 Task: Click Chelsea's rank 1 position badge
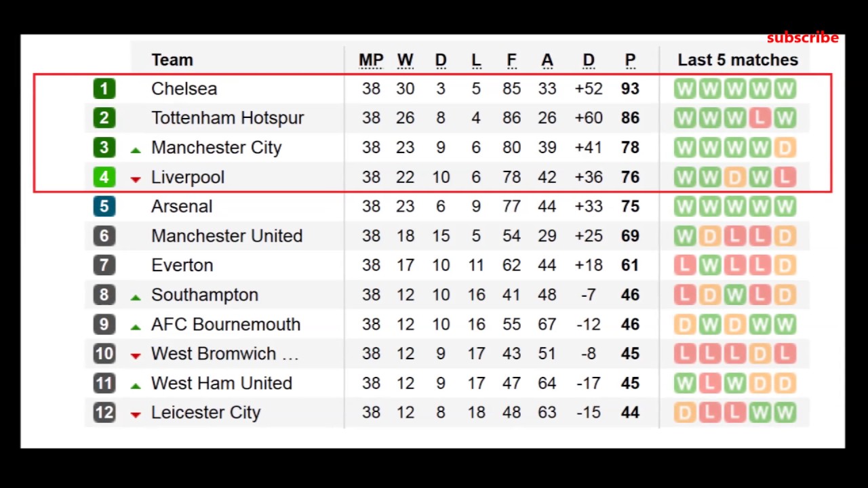click(x=104, y=89)
